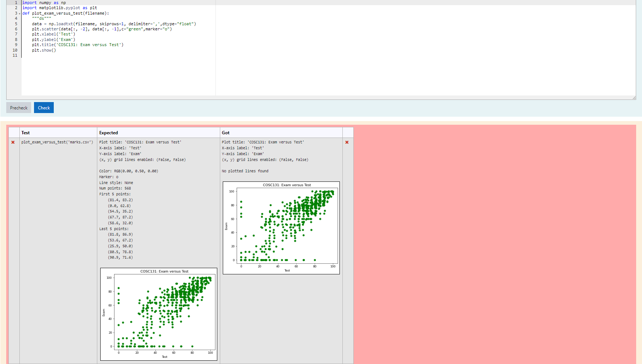Viewport: 642px width, 364px height.
Task: Click the np.loadtxt code line in the editor
Action: (114, 24)
